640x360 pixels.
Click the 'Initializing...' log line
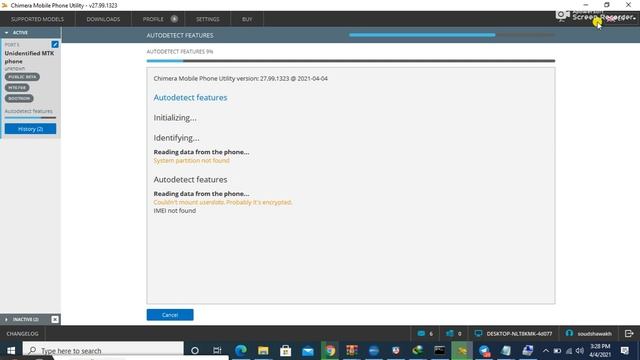coord(175,118)
